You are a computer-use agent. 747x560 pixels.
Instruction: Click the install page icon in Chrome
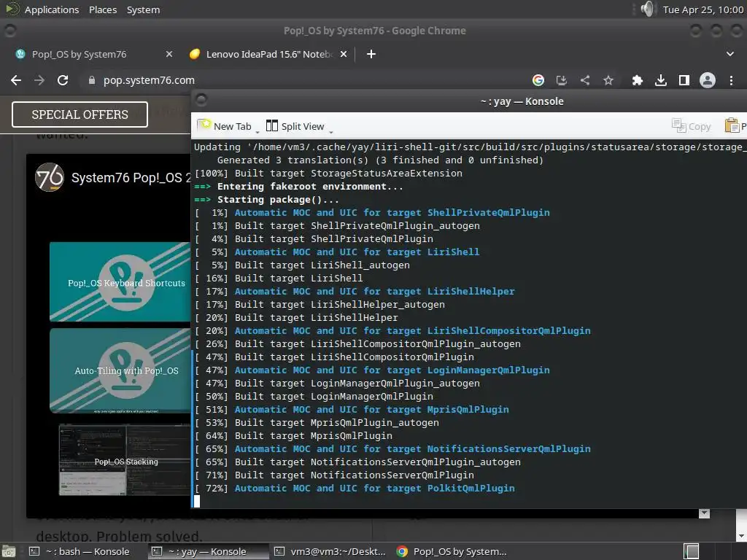pos(562,80)
